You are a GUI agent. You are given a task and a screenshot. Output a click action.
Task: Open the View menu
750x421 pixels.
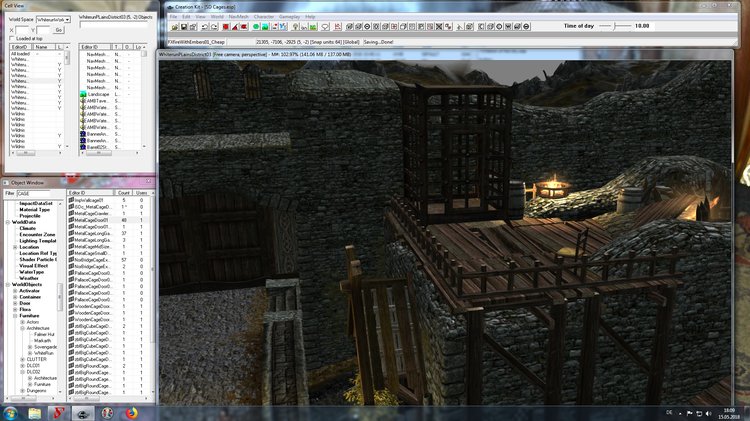(x=200, y=17)
